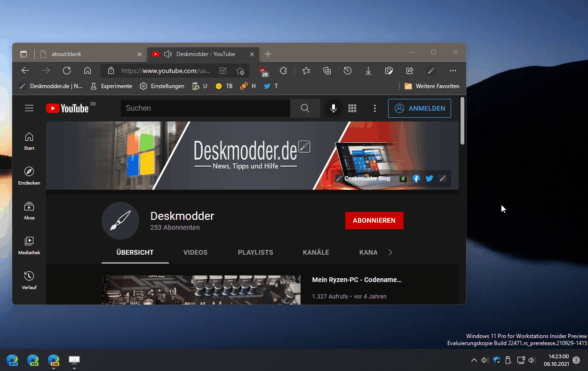Screen dimensions: 588x371
Task: Play the featured Ryzen-PC video thumbnail
Action: pyautogui.click(x=201, y=290)
